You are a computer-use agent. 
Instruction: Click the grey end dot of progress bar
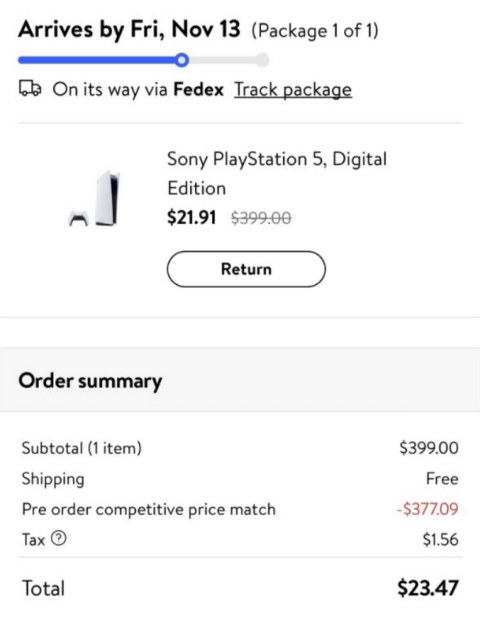tap(261, 60)
